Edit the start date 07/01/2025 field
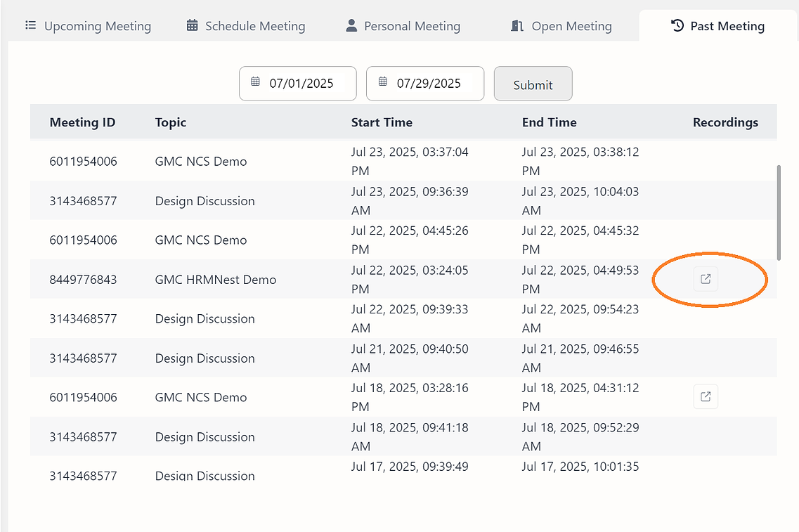 pos(297,84)
